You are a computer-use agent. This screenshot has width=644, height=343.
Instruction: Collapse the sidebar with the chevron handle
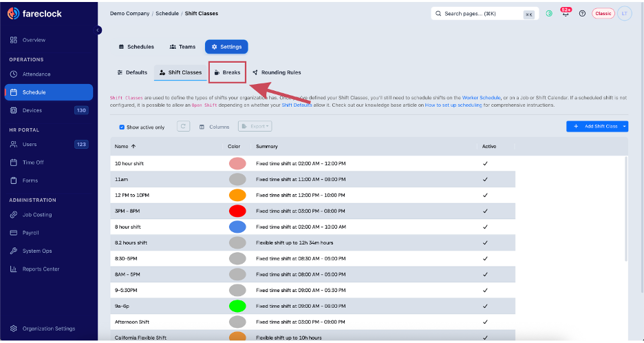point(98,30)
